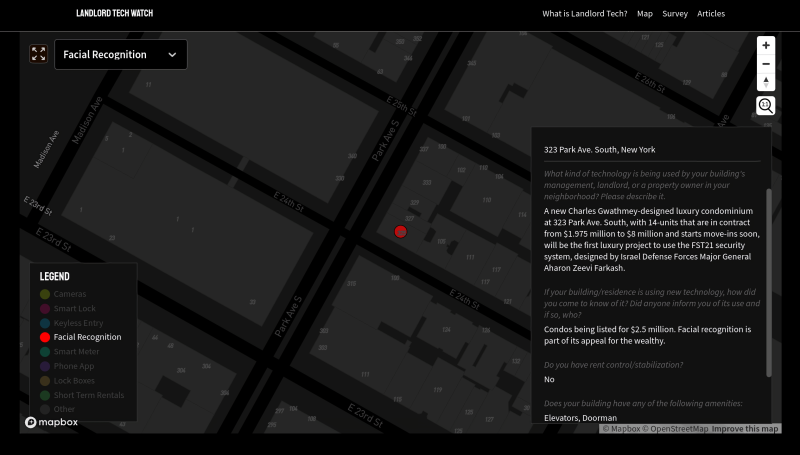Image resolution: width=800 pixels, height=455 pixels.
Task: Toggle Keyless Entry layer in legend
Action: coord(78,323)
